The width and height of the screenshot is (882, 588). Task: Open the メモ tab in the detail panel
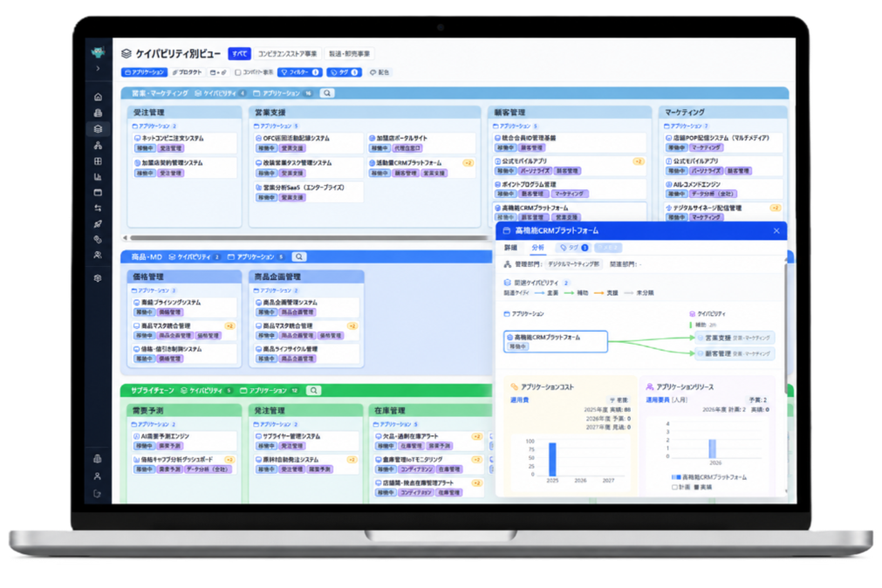point(608,248)
